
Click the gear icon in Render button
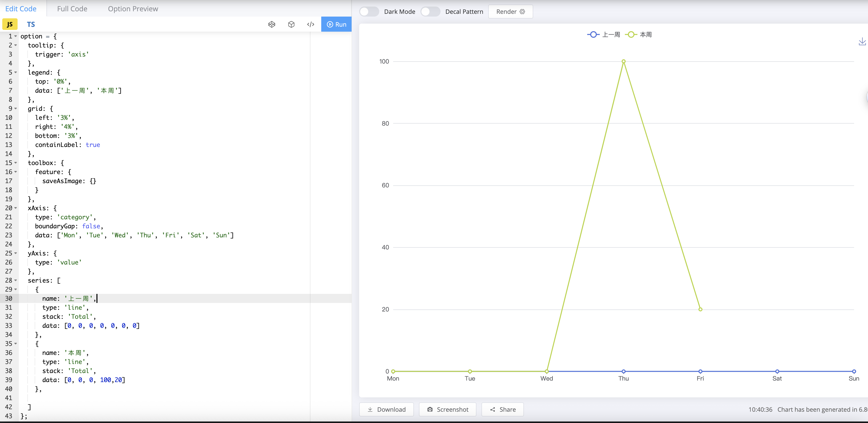[522, 12]
